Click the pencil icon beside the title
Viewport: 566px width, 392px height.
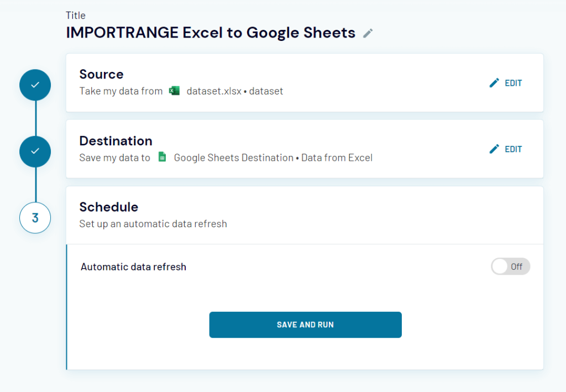(368, 33)
